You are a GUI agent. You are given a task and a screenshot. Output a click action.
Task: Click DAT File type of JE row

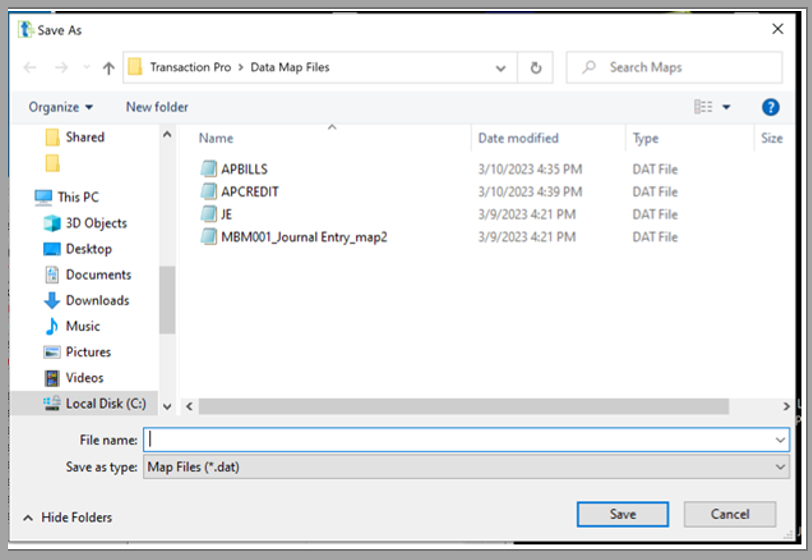tap(655, 214)
